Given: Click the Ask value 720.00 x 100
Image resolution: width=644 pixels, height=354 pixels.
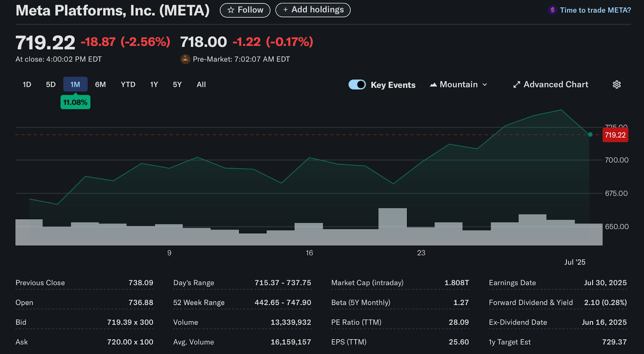Looking at the screenshot, I should coord(130,342).
